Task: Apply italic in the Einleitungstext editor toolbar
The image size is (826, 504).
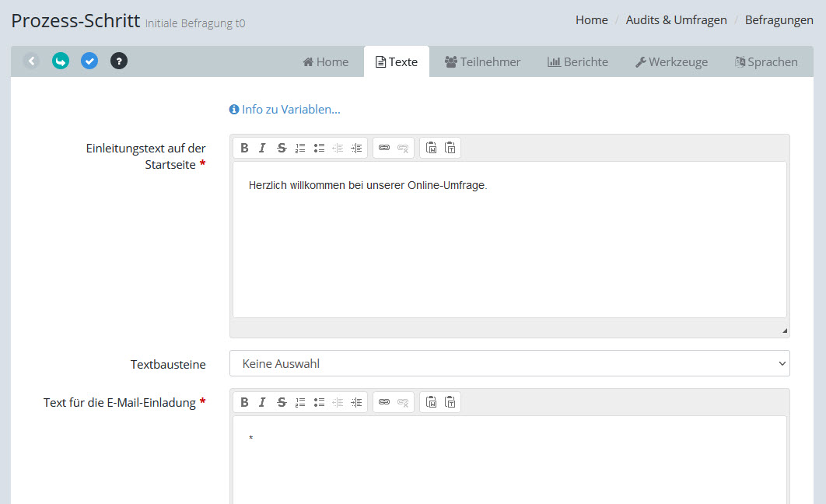Action: (x=262, y=148)
